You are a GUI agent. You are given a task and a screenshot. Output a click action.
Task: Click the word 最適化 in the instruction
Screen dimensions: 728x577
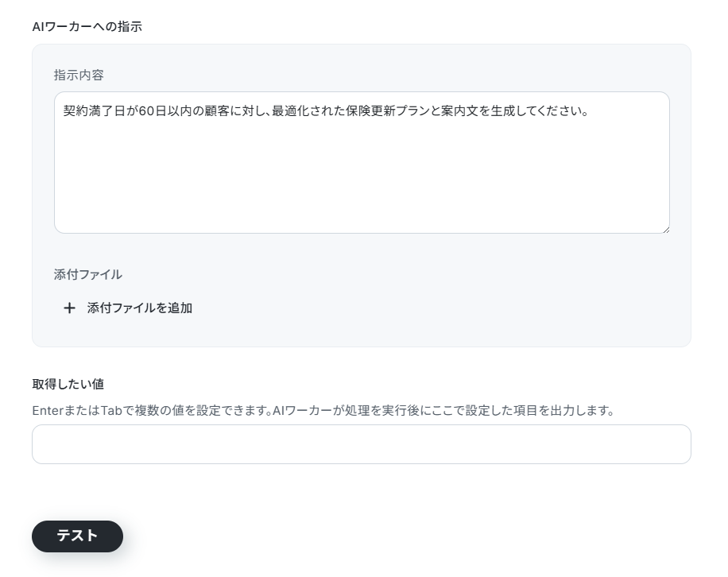290,111
